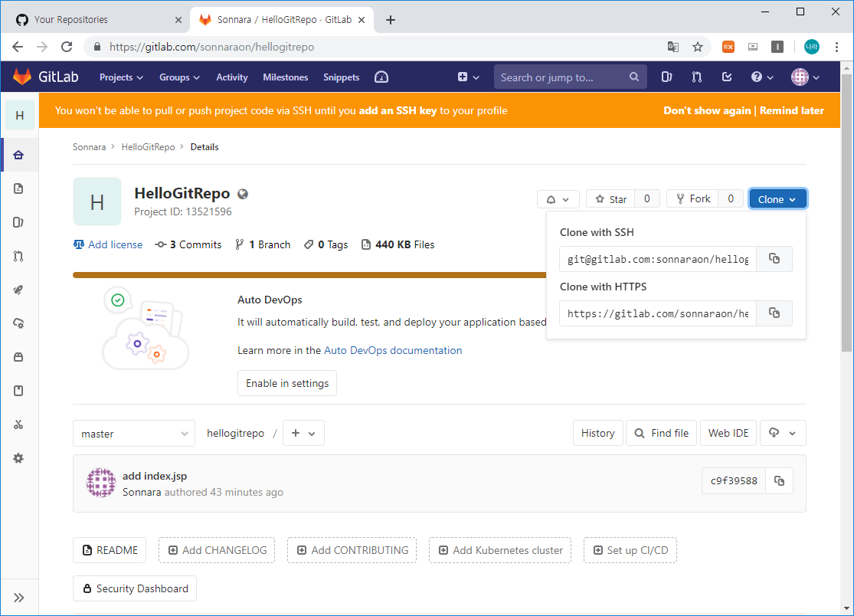Bookmark this page with the star icon
The image size is (854, 616).
point(697,47)
